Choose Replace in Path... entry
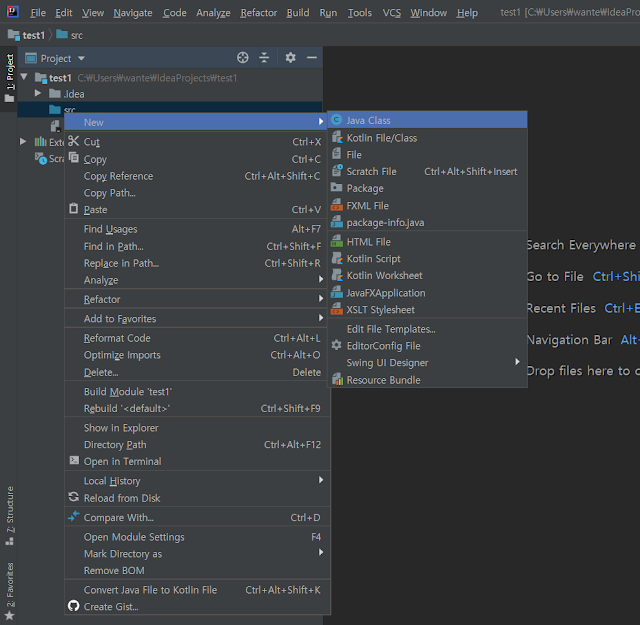The width and height of the screenshot is (640, 625). (198, 263)
